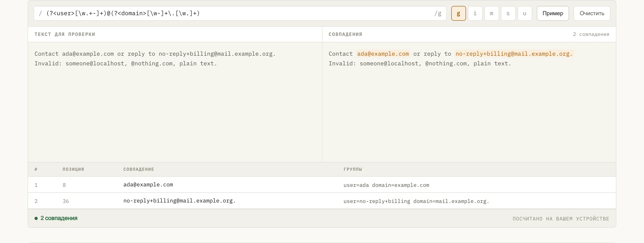This screenshot has height=243, width=644.
Task: Click the green '2 совпадения' status
Action: 56,218
